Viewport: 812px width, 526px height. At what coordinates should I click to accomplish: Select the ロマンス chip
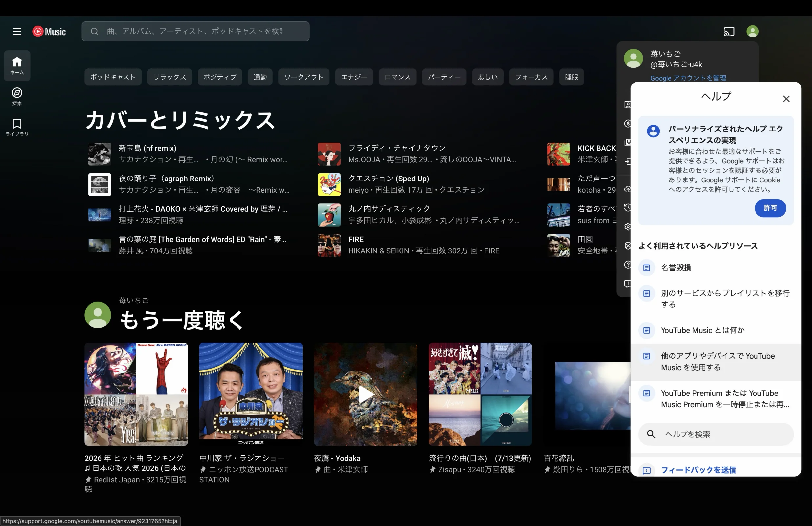(397, 77)
